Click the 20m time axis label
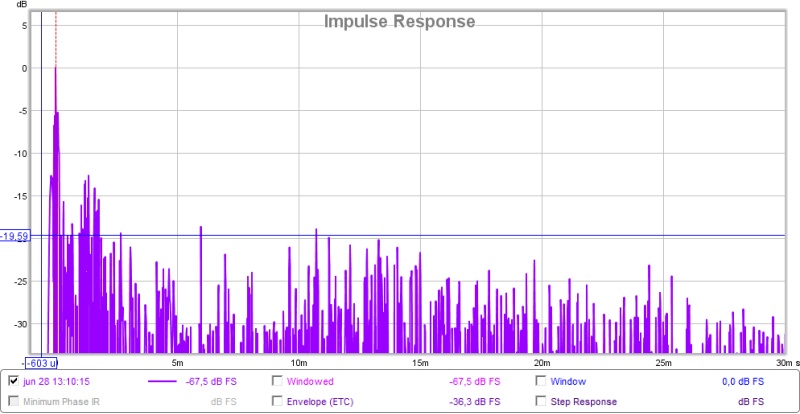800x414 pixels. tap(541, 363)
